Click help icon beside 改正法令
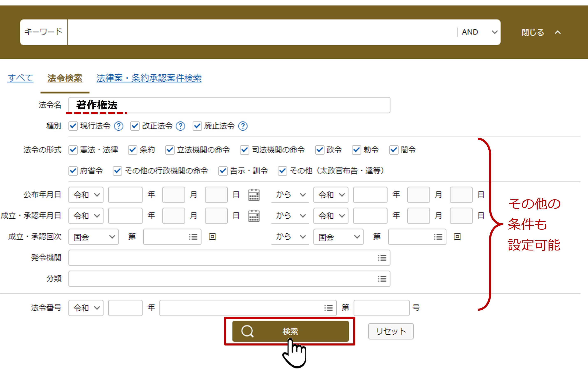 [180, 126]
